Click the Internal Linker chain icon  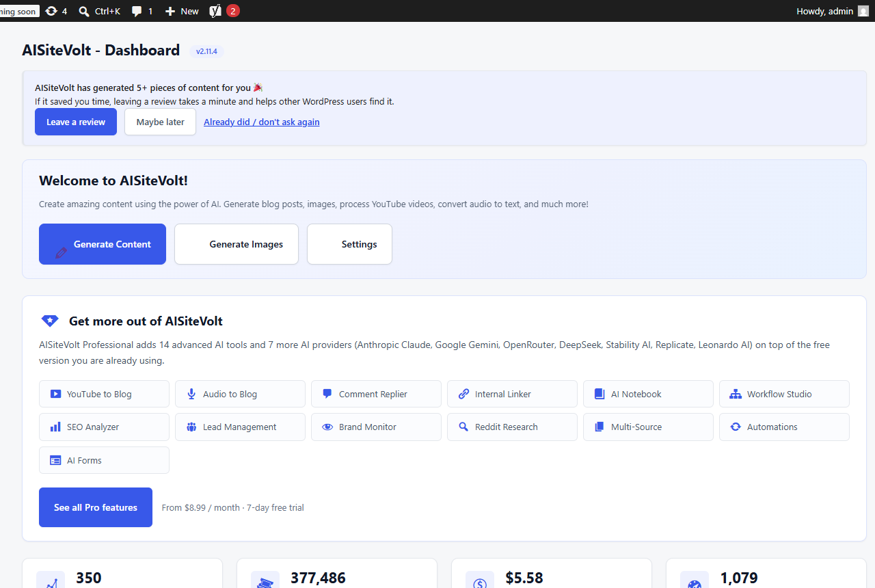pos(463,394)
